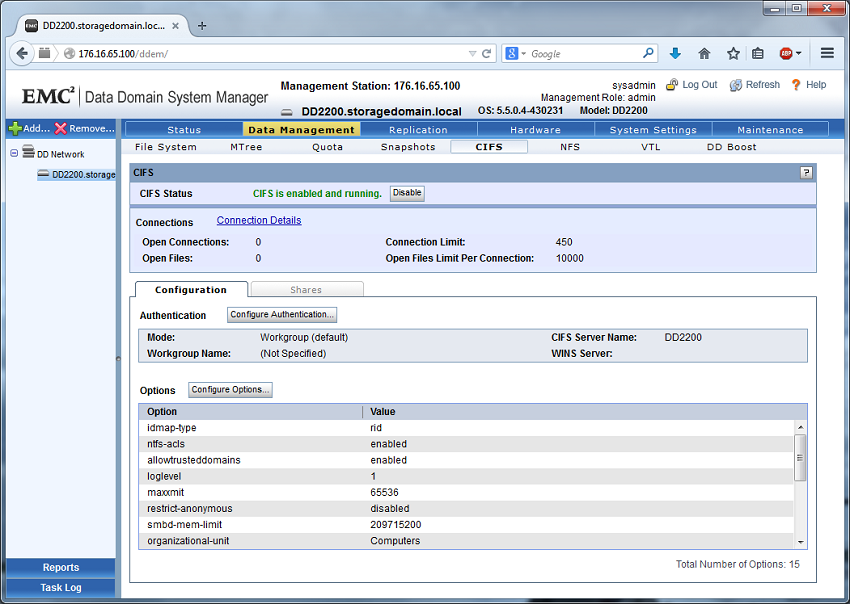
Task: Click the Adblock Plus toolbar icon
Action: click(x=786, y=53)
